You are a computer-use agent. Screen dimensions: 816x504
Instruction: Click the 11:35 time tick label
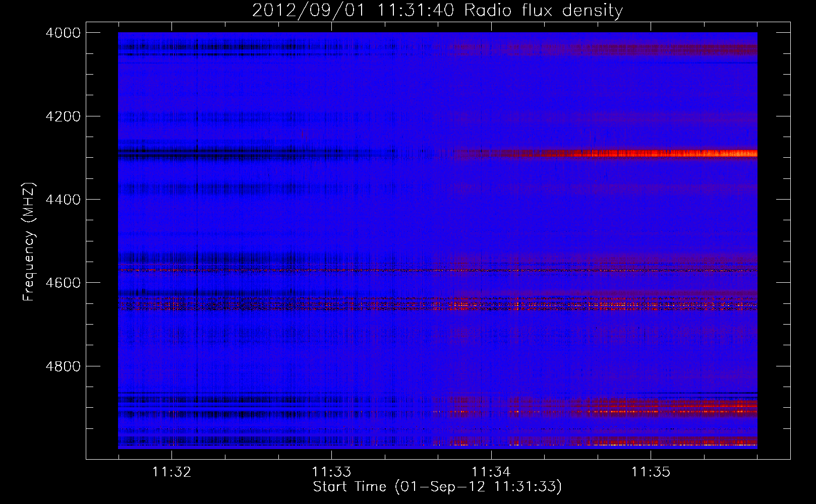pyautogui.click(x=651, y=472)
